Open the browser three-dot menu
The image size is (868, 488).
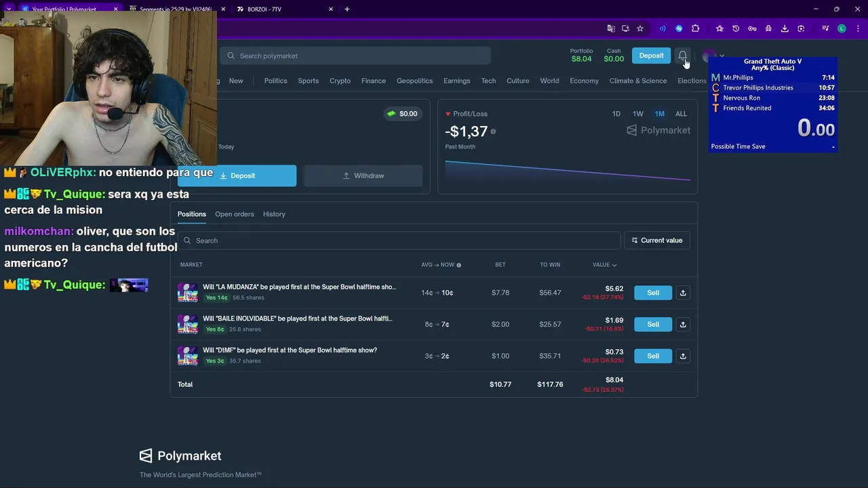pos(856,28)
